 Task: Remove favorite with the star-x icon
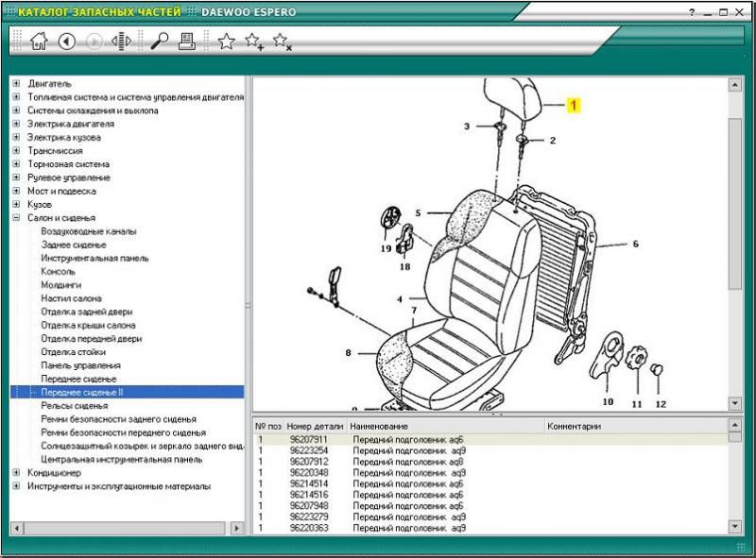tap(282, 41)
